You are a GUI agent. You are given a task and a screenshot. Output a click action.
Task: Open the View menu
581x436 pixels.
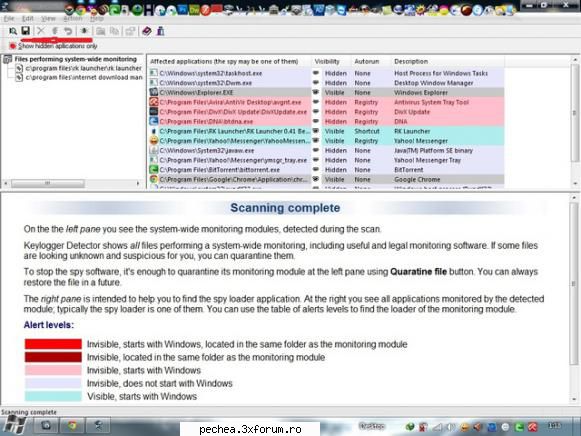tap(48, 18)
